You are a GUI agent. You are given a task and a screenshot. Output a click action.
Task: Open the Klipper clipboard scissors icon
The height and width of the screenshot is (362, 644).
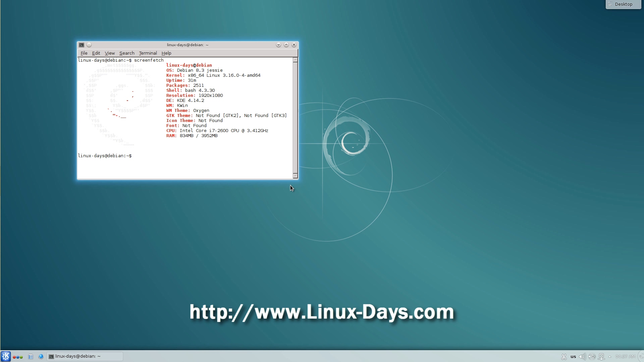click(564, 357)
